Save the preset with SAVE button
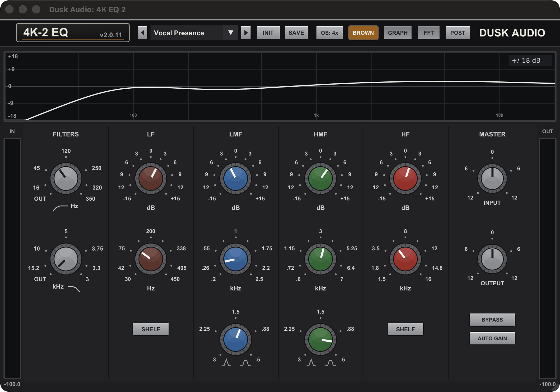560x392 pixels. pos(296,33)
